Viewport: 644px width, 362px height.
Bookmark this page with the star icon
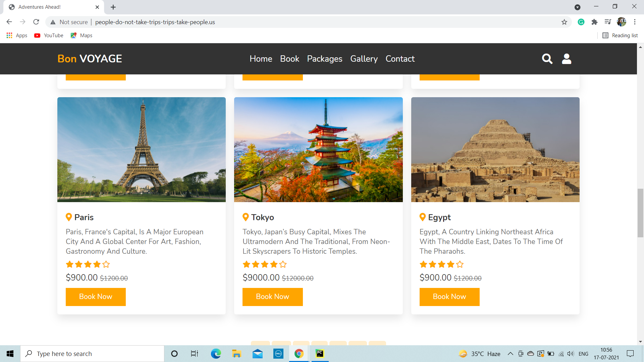click(564, 22)
